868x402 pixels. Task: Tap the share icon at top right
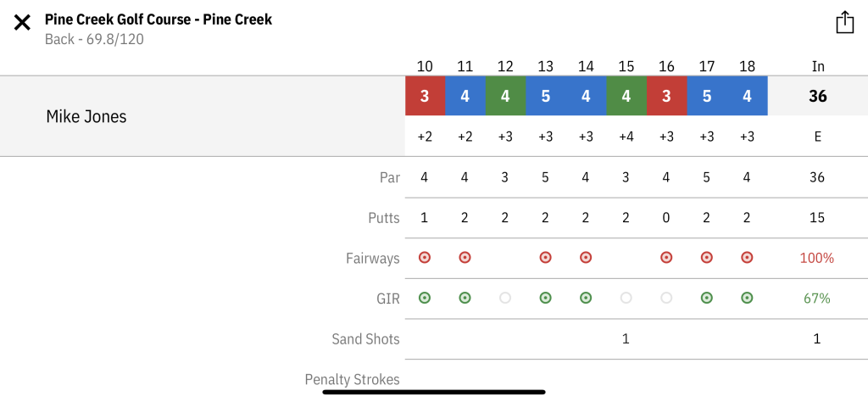[x=845, y=23]
